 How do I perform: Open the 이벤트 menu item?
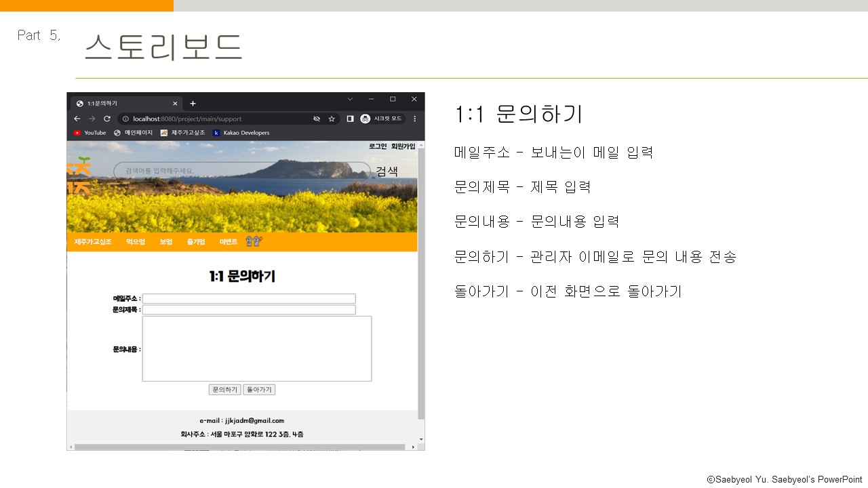[x=229, y=242]
